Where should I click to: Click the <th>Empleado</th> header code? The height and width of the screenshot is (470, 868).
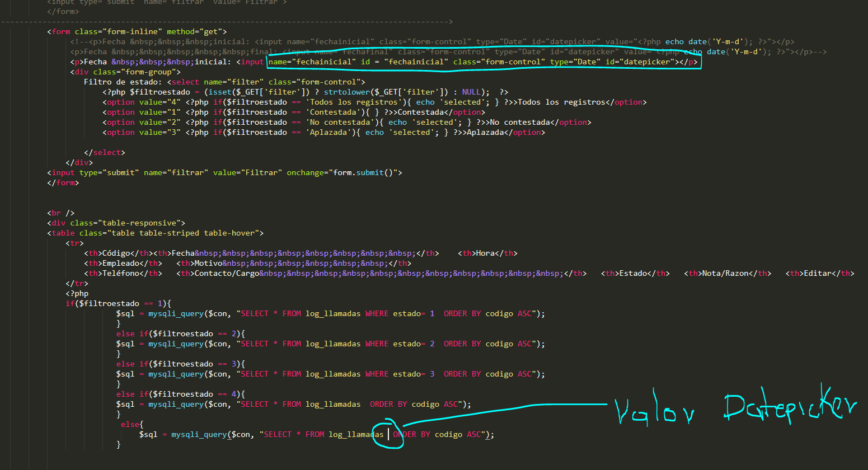pos(123,263)
